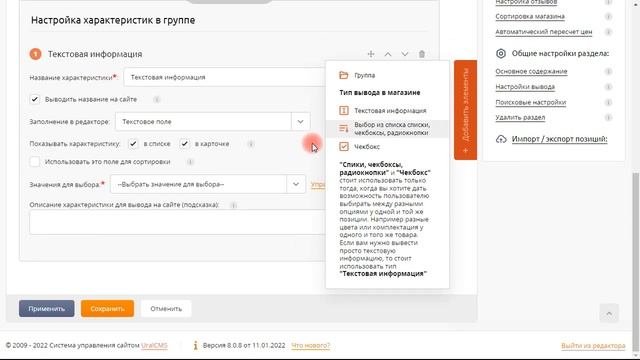
Task: Click the info icon next to sorting option
Action: [x=190, y=162]
